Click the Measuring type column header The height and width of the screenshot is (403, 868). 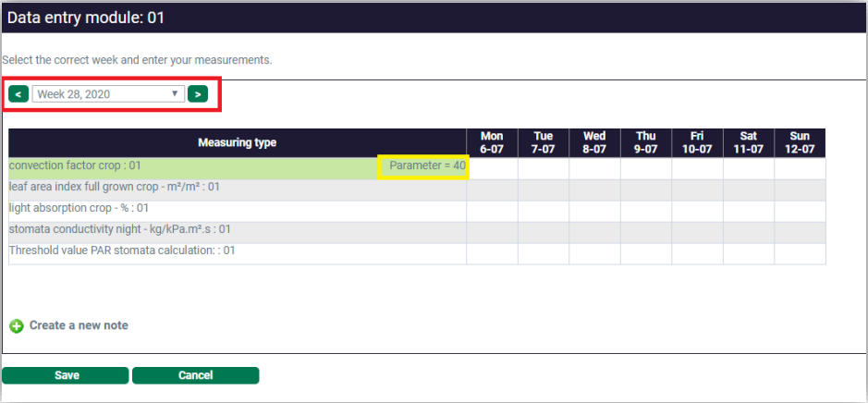(x=237, y=142)
